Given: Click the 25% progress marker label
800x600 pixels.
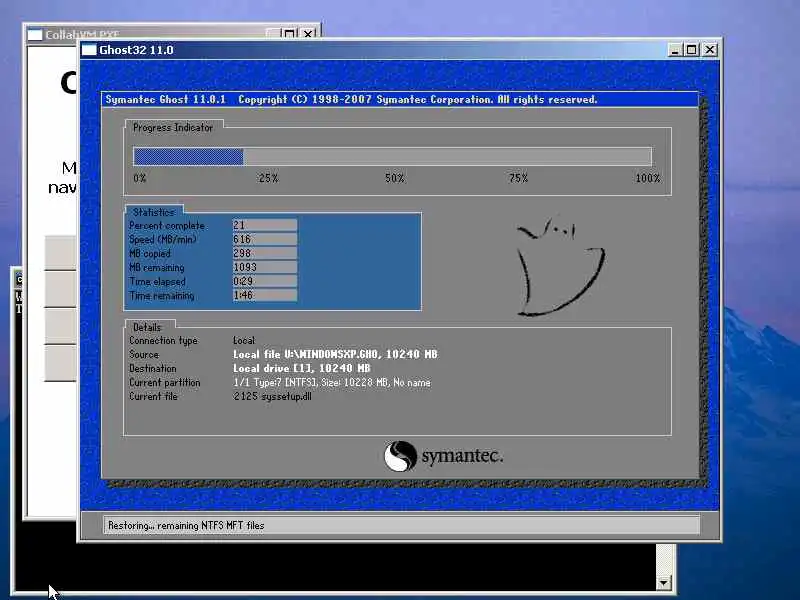Looking at the screenshot, I should coord(268,178).
